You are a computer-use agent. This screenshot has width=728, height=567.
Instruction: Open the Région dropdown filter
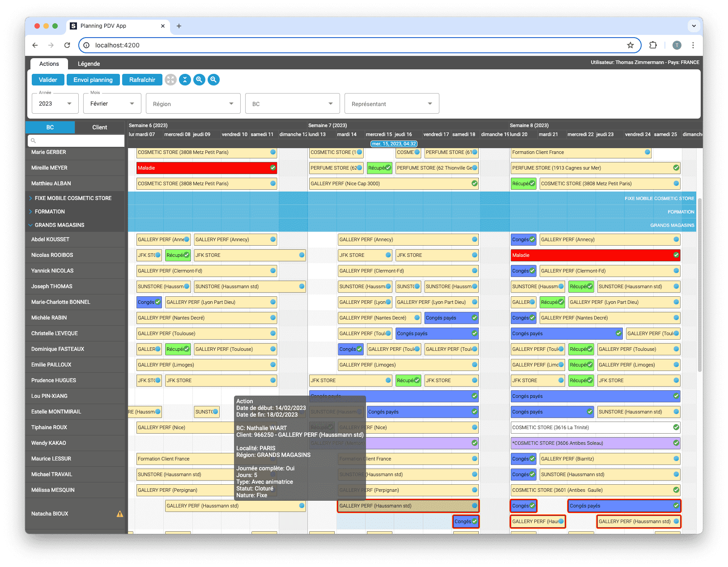click(193, 103)
